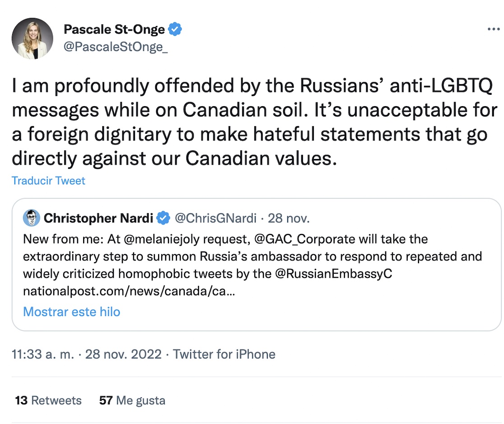Click the Twitter for iPhone source label
Image resolution: width=504 pixels, height=424 pixels.
tap(224, 354)
